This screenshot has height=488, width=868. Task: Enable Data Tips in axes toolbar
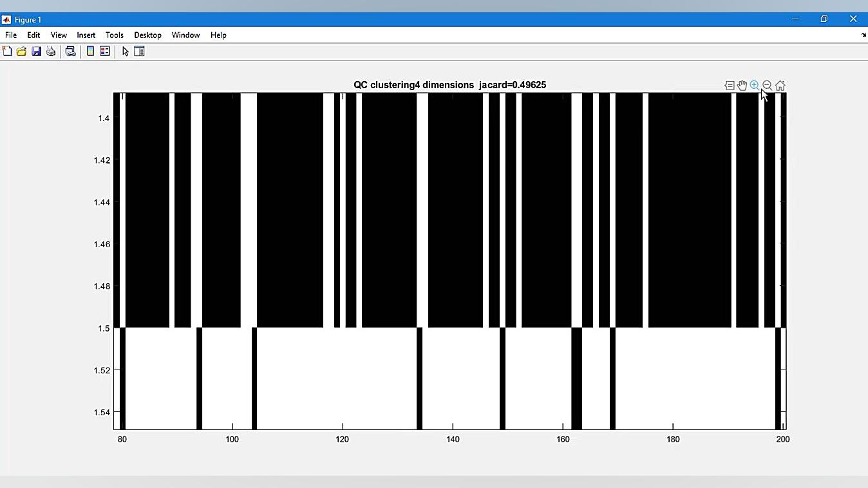pyautogui.click(x=729, y=86)
